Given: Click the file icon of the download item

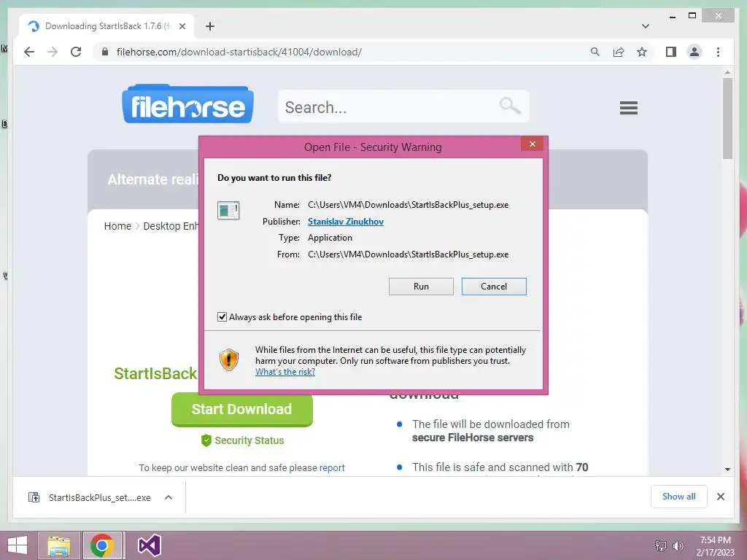Looking at the screenshot, I should click(34, 497).
